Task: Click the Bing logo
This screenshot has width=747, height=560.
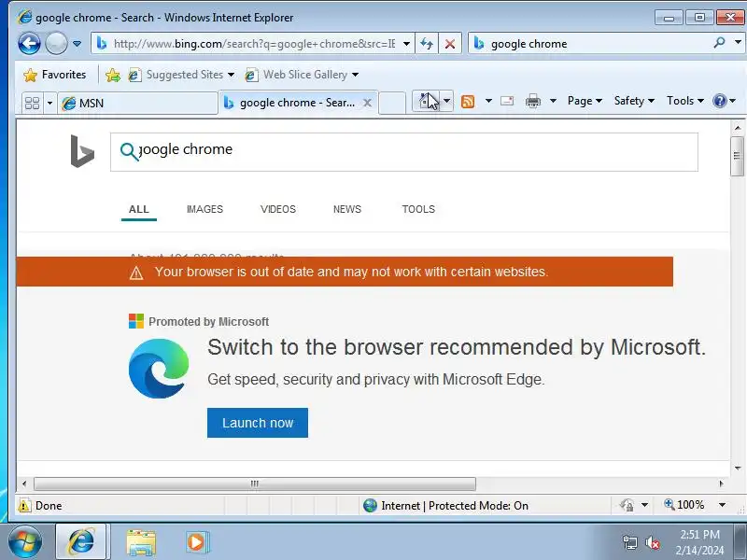Action: [x=82, y=151]
